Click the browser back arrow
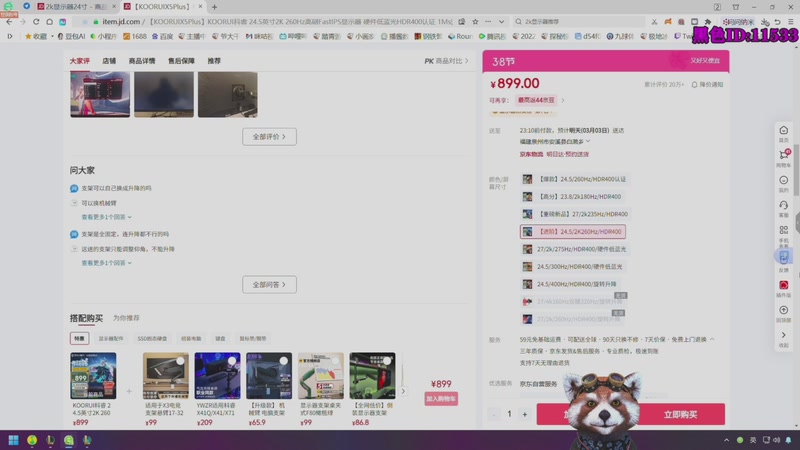The width and height of the screenshot is (800, 450). [x=9, y=22]
